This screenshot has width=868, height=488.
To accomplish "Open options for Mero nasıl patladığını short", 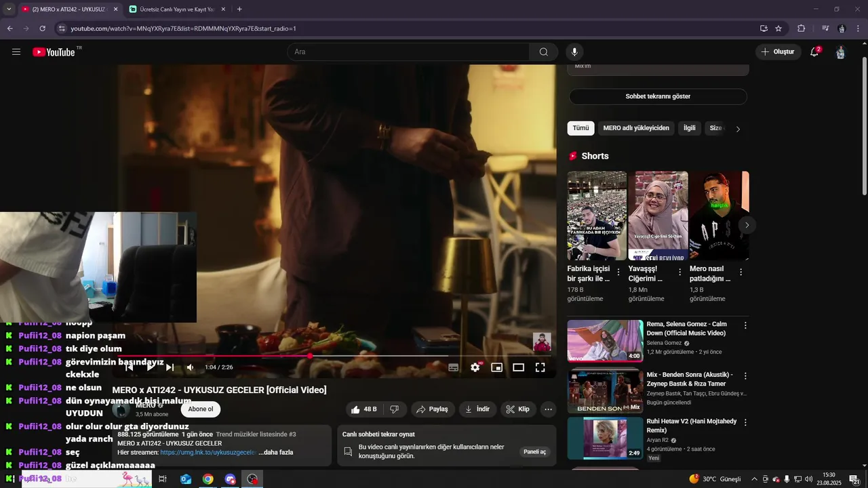I will tap(741, 272).
